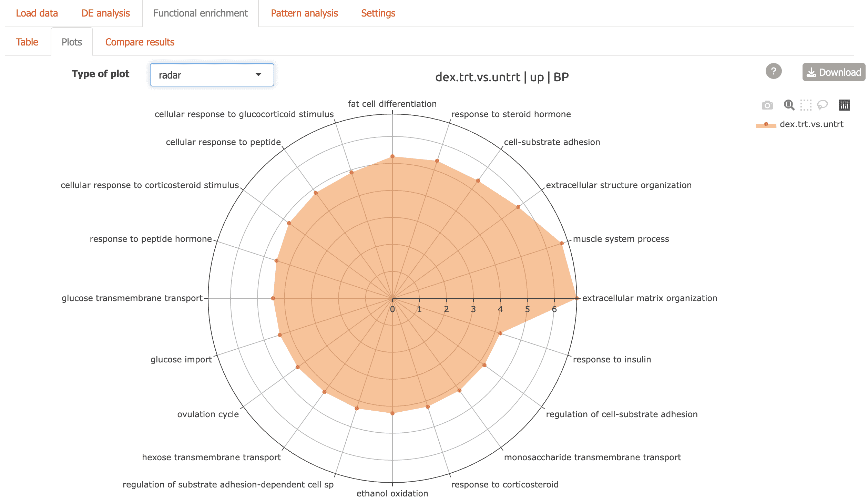
Task: Activate the box select tool
Action: [x=806, y=105]
